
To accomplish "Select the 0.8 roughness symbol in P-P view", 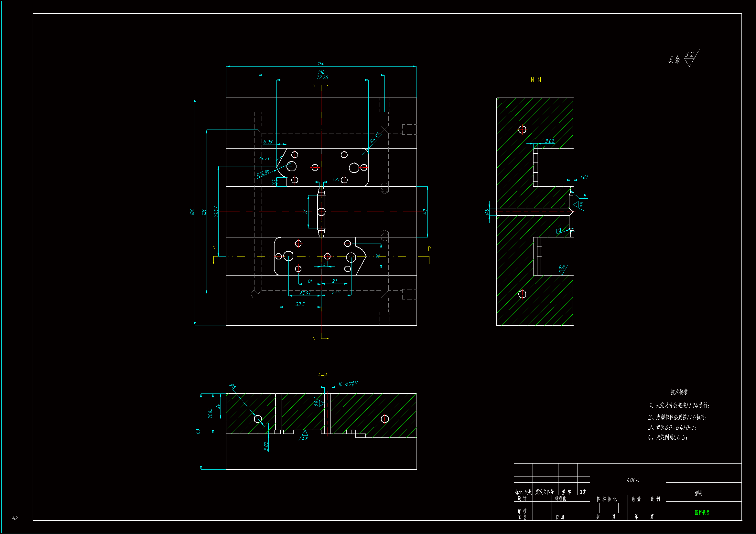I will [x=305, y=435].
